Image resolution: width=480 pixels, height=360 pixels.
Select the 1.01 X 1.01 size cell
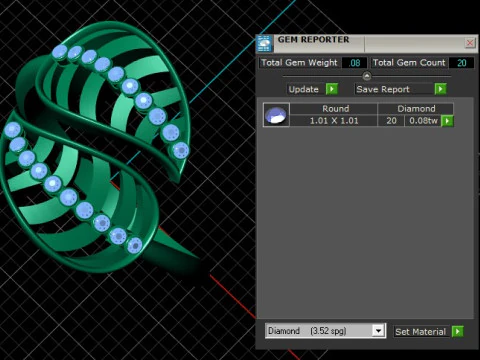(334, 121)
